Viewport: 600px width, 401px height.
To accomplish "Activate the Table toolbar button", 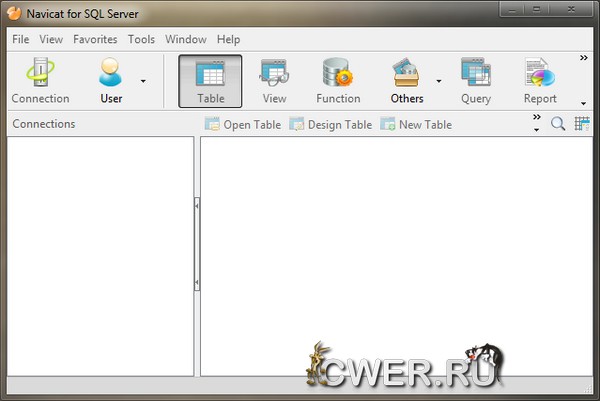I will (x=210, y=80).
